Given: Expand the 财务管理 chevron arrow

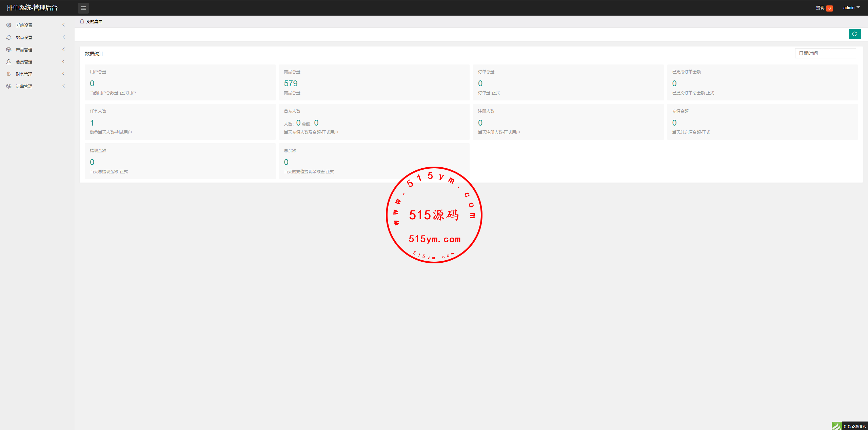Looking at the screenshot, I should tap(63, 74).
